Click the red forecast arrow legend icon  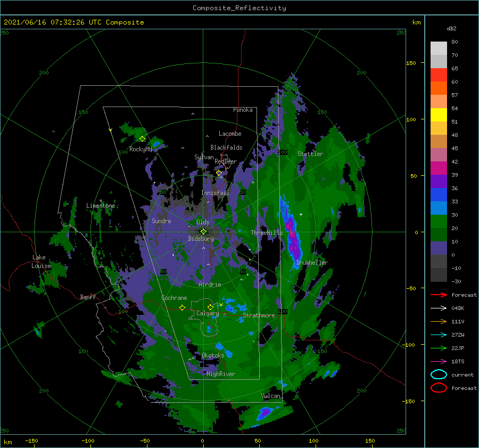click(x=439, y=295)
